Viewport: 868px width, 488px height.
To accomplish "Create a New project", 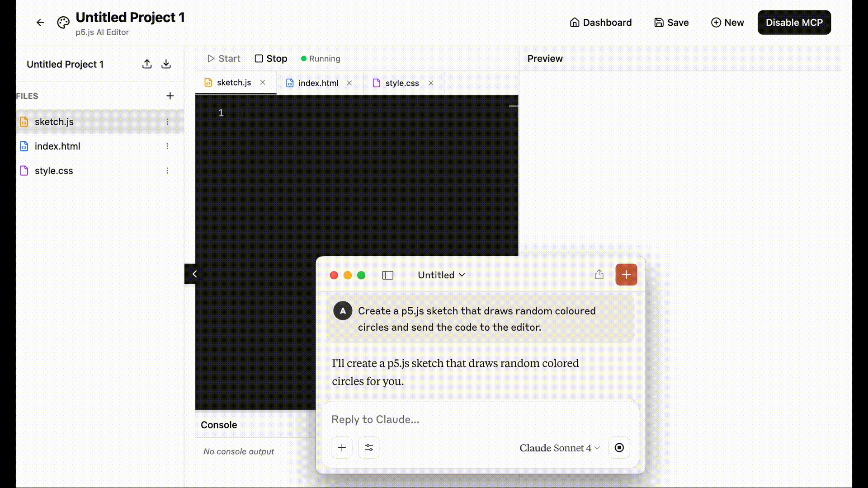I will pos(727,23).
